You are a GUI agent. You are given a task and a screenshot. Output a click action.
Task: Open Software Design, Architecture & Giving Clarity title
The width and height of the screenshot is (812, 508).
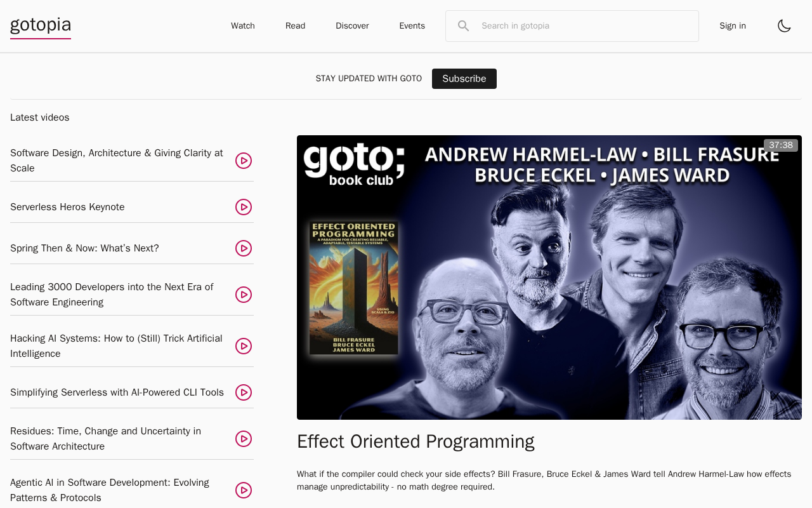point(117,161)
